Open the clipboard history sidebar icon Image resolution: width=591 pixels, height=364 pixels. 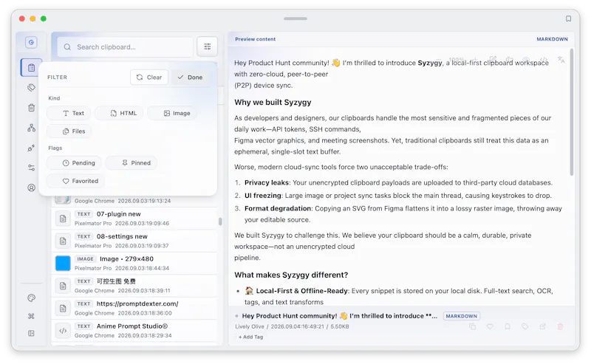click(x=31, y=67)
